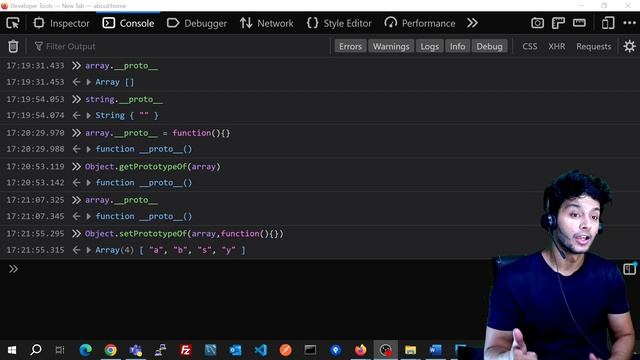Launch Google Chrome from taskbar

pyautogui.click(x=111, y=350)
